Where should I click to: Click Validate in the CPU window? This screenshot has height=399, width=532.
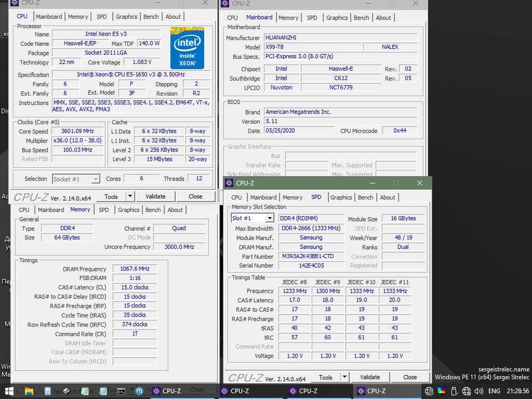[x=156, y=197]
